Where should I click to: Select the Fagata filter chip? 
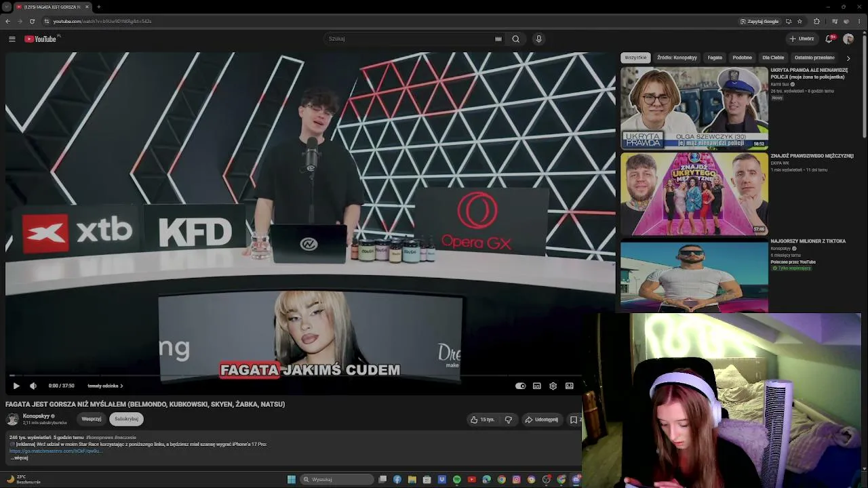[x=715, y=58]
